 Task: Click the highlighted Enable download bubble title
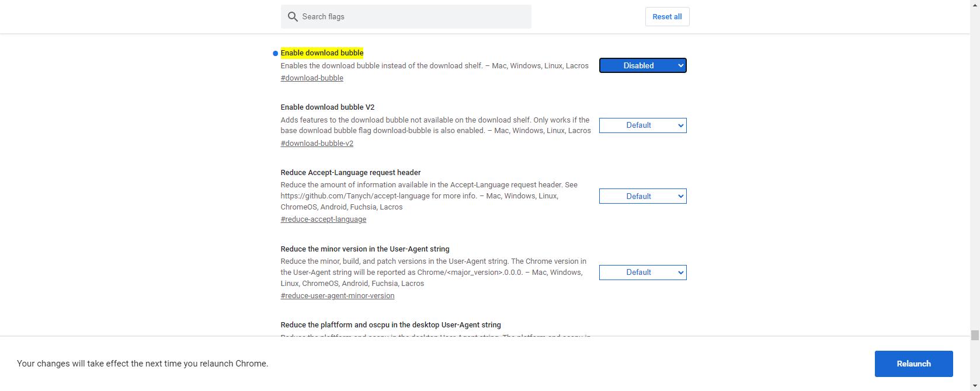coord(322,53)
